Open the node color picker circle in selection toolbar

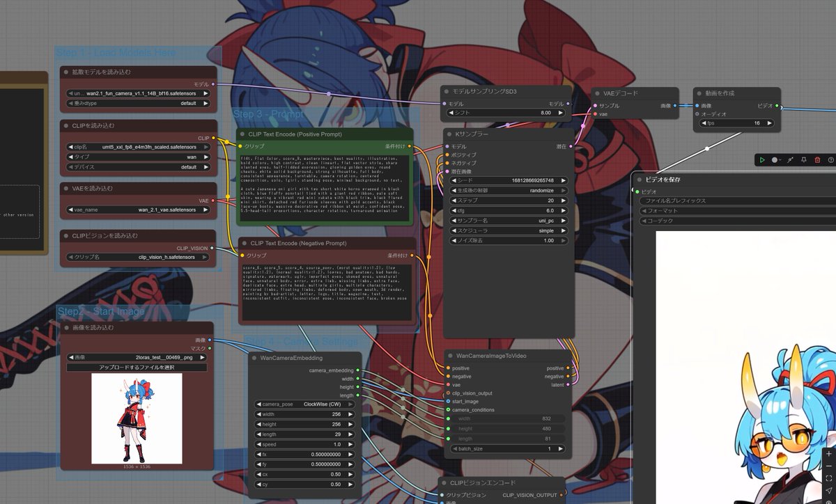point(775,159)
